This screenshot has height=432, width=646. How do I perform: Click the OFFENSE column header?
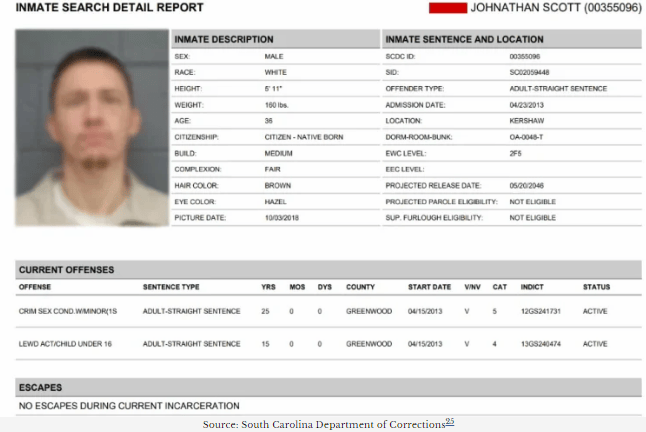35,287
